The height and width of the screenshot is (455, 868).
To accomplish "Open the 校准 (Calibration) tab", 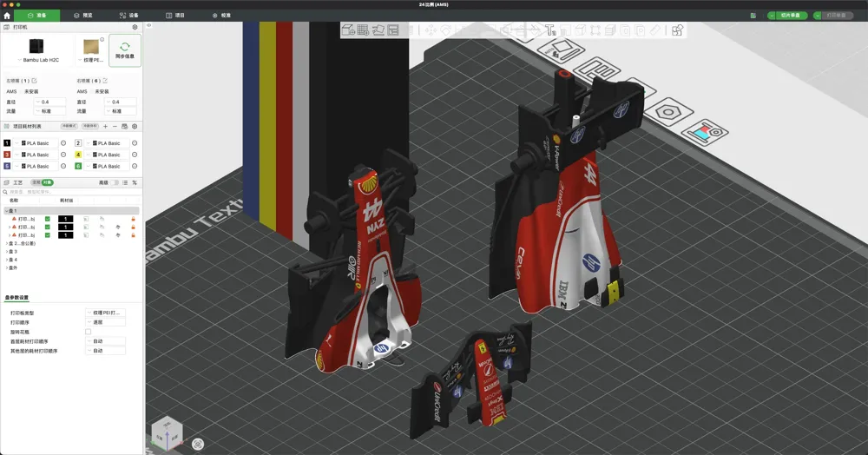I will click(221, 16).
